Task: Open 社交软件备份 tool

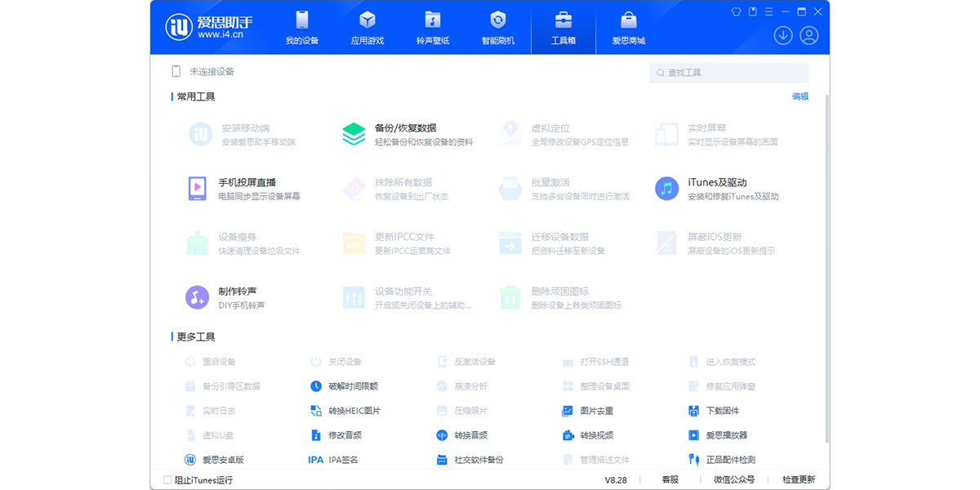Action: tap(470, 460)
